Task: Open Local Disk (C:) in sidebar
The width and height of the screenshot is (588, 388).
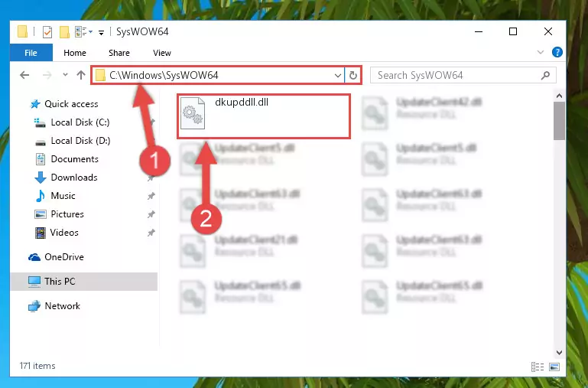Action: [x=72, y=122]
